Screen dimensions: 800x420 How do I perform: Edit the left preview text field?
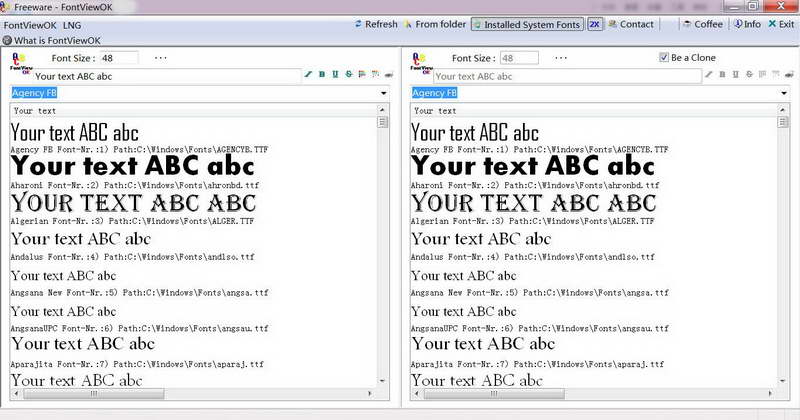[167, 76]
